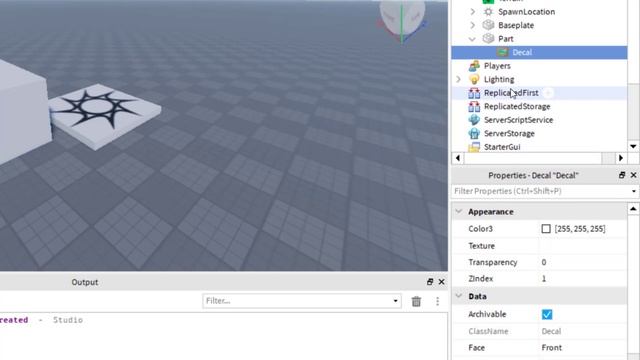Click the Decal image icon
The width and height of the screenshot is (640, 360).
click(502, 52)
